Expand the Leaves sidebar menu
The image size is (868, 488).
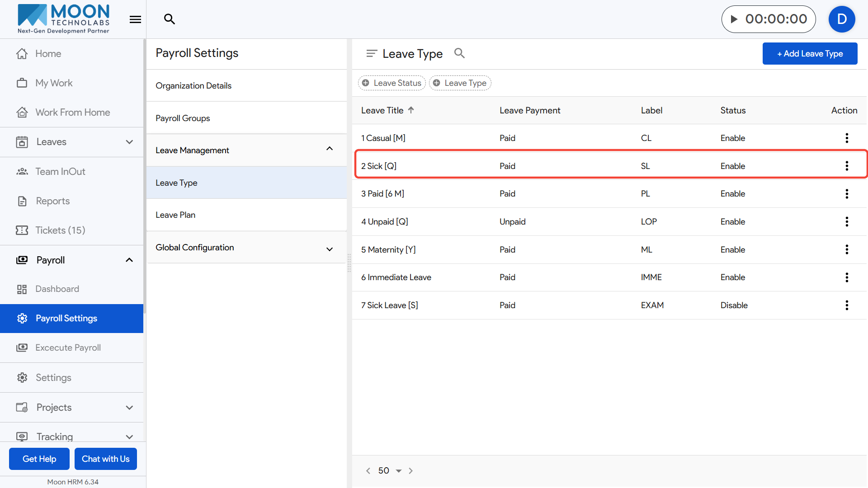129,142
